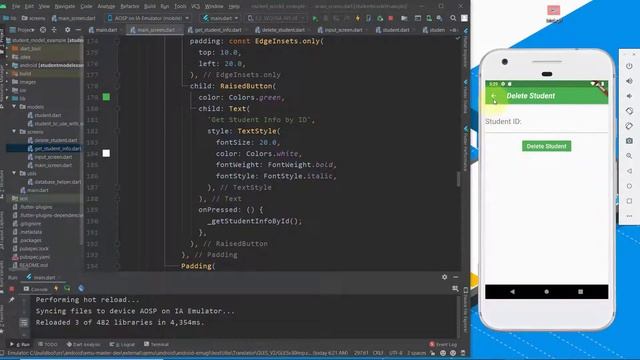The height and width of the screenshot is (360, 640).
Task: Open Dart Analysis tool window tab
Action: tap(84, 344)
